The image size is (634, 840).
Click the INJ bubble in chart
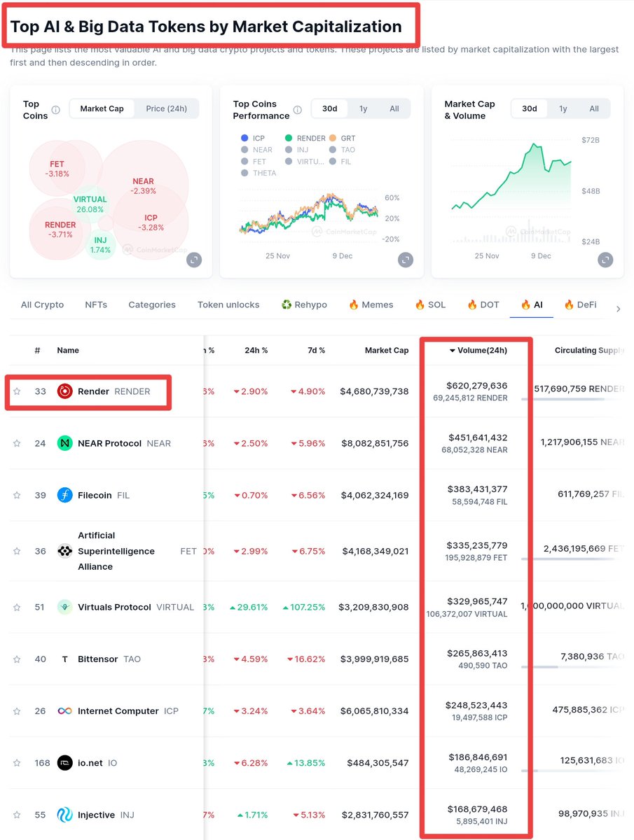pos(101,245)
